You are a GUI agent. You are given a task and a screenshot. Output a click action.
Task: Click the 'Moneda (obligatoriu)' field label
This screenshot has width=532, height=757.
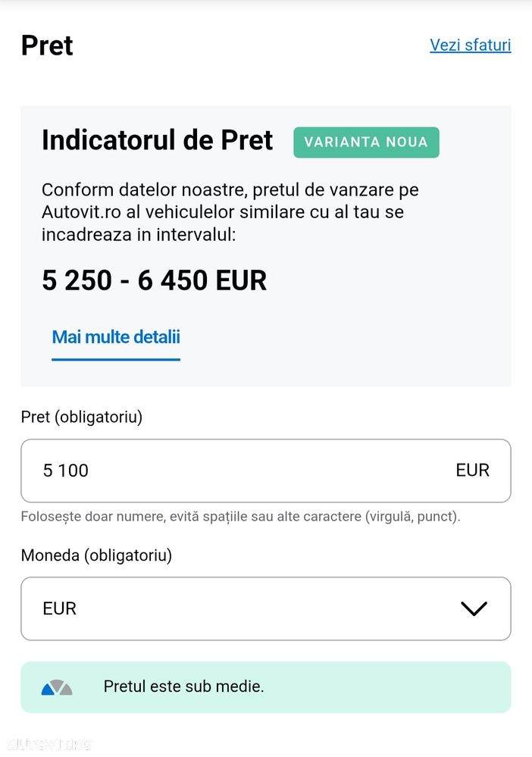pyautogui.click(x=96, y=555)
